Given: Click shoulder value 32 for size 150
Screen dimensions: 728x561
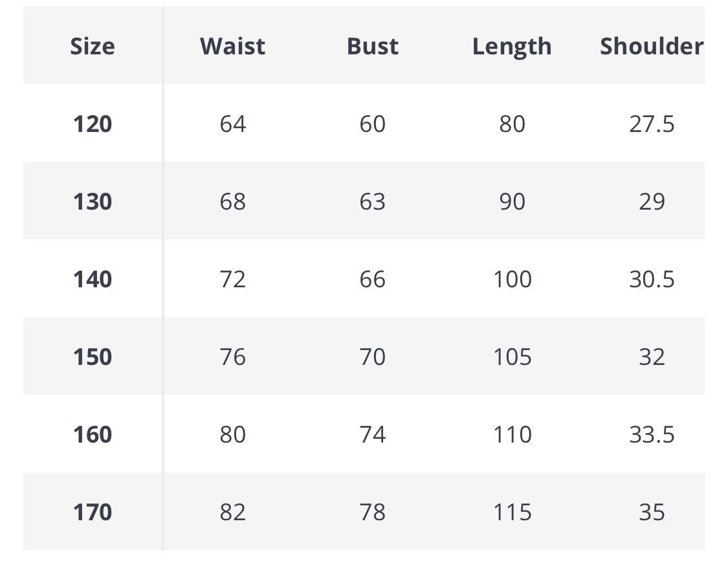Looking at the screenshot, I should click(x=652, y=357).
